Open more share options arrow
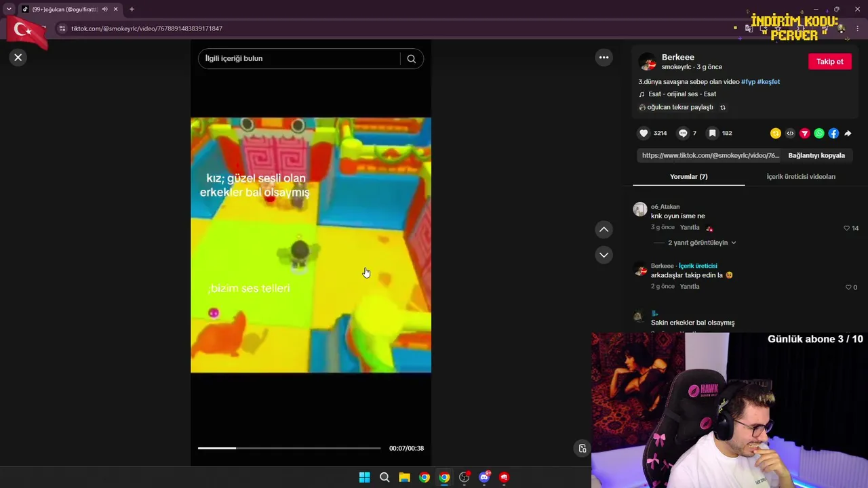Image resolution: width=868 pixels, height=488 pixels. pos(848,134)
